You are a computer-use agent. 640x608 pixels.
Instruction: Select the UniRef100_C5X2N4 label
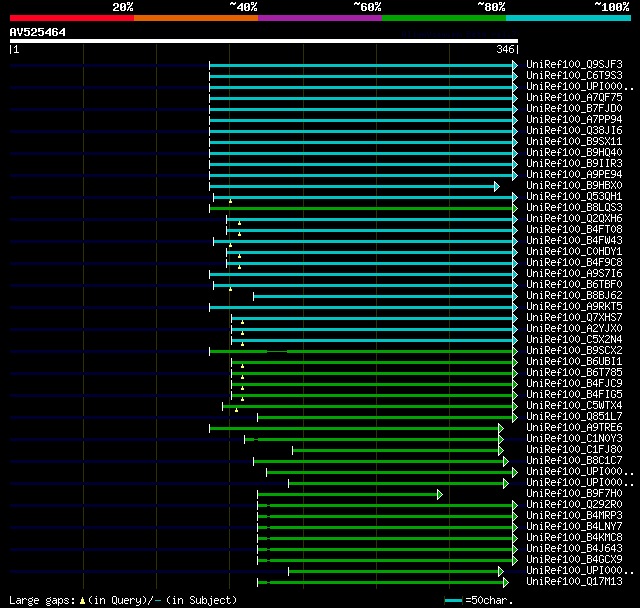pyautogui.click(x=574, y=340)
